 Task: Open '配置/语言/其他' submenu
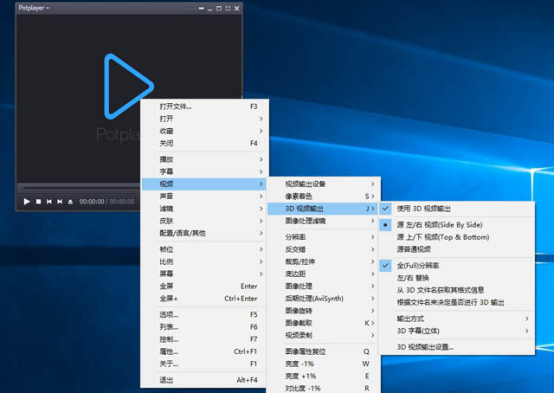click(x=205, y=233)
